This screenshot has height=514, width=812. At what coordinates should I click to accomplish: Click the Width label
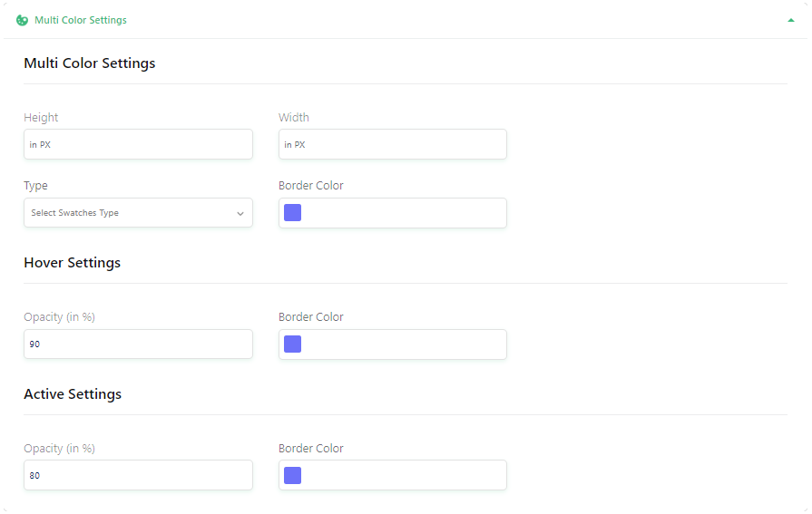click(294, 118)
